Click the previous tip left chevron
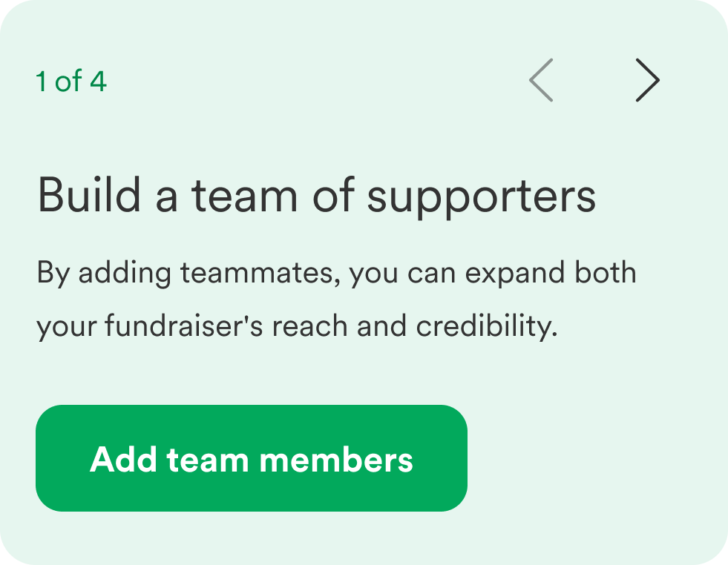Image resolution: width=728 pixels, height=565 pixels. tap(541, 80)
